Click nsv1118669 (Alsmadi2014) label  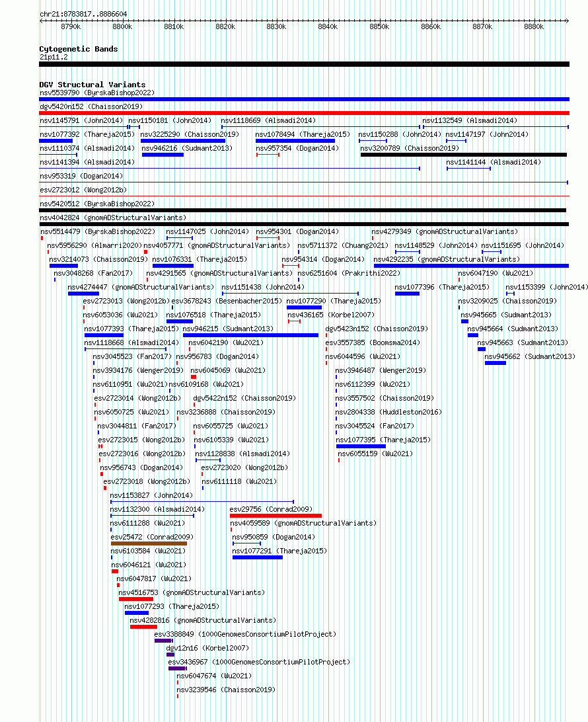point(268,120)
